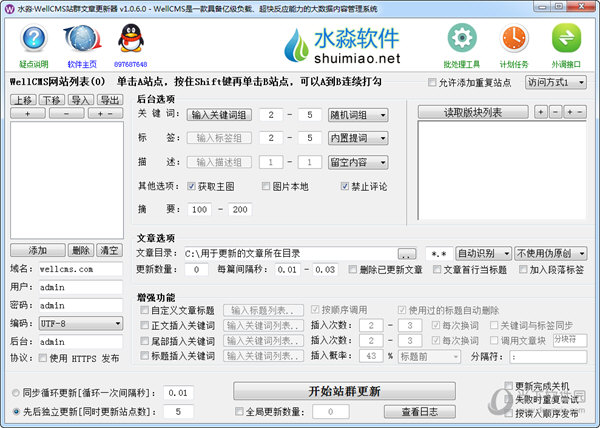The image size is (600, 428).
Task: Click the 分隔符 input field
Action: [x=548, y=356]
